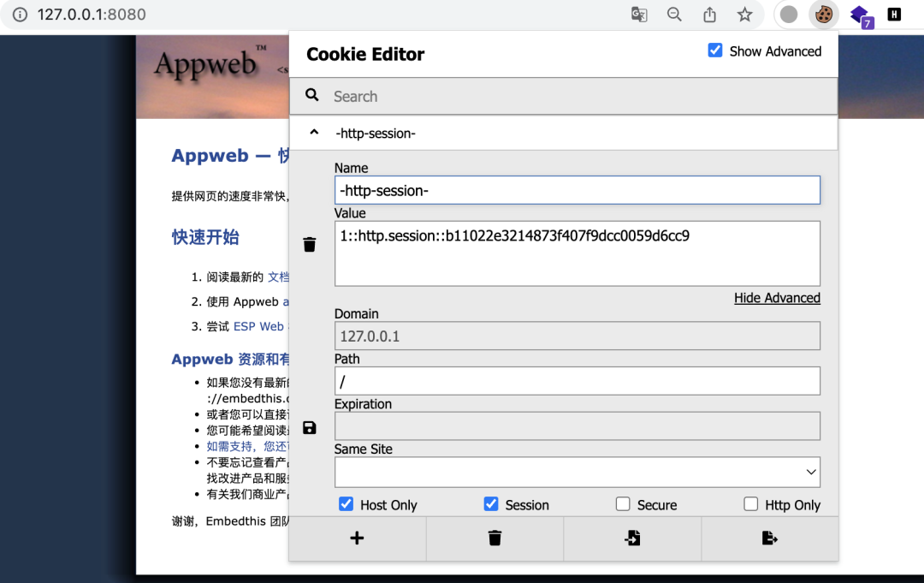Enable the Secure checkbox
This screenshot has height=583, width=924.
[x=623, y=504]
